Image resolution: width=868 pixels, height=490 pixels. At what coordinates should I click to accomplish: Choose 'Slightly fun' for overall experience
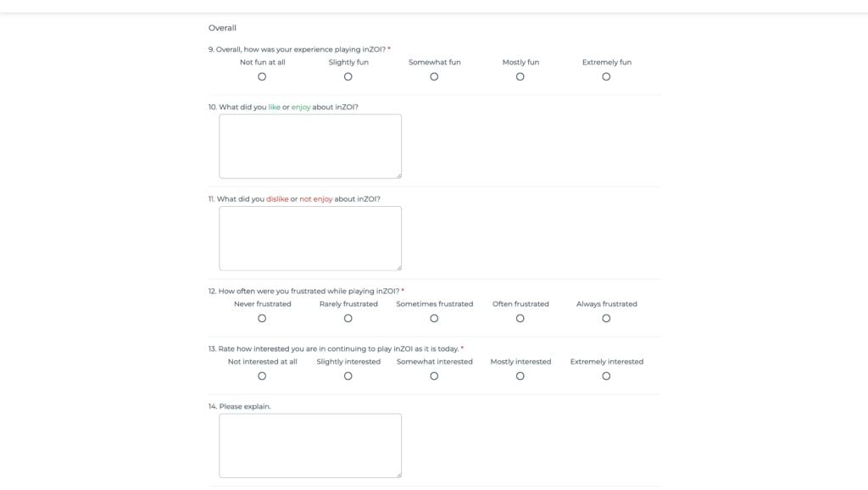pyautogui.click(x=348, y=77)
